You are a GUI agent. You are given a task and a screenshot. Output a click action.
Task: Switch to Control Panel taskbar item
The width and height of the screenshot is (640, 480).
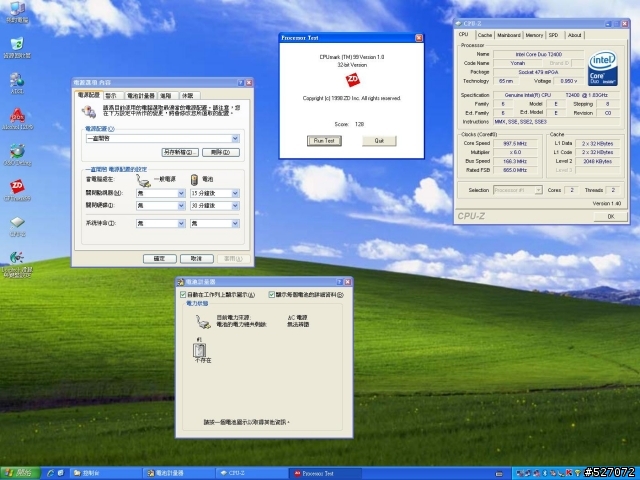pos(106,473)
